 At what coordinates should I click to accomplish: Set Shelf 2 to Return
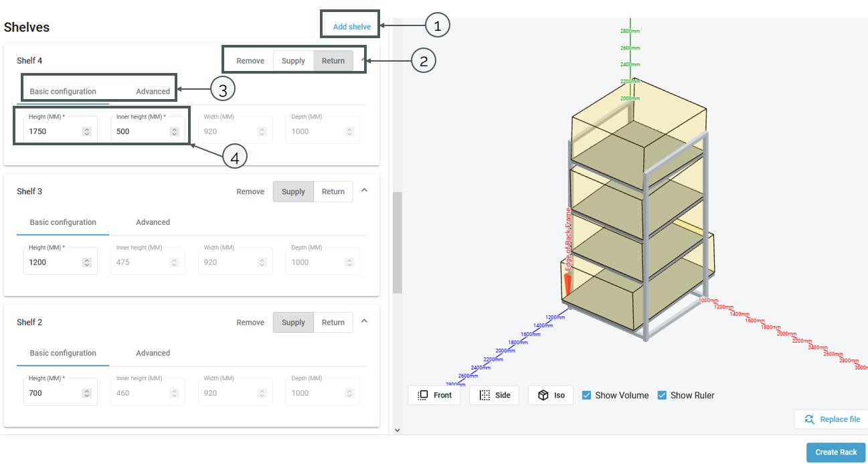(x=333, y=322)
